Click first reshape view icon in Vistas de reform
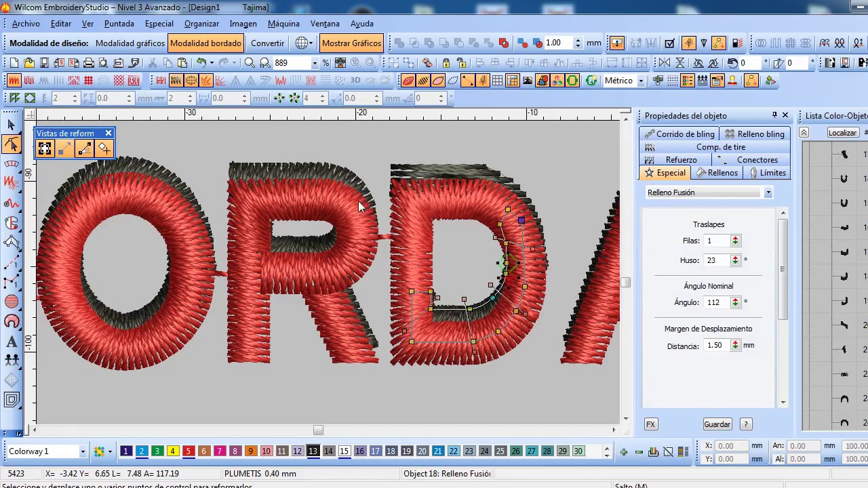This screenshot has width=868, height=488. (45, 148)
